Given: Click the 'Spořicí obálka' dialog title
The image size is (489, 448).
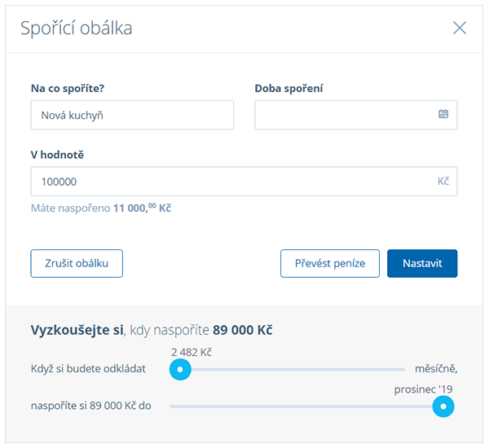Looking at the screenshot, I should tap(76, 29).
